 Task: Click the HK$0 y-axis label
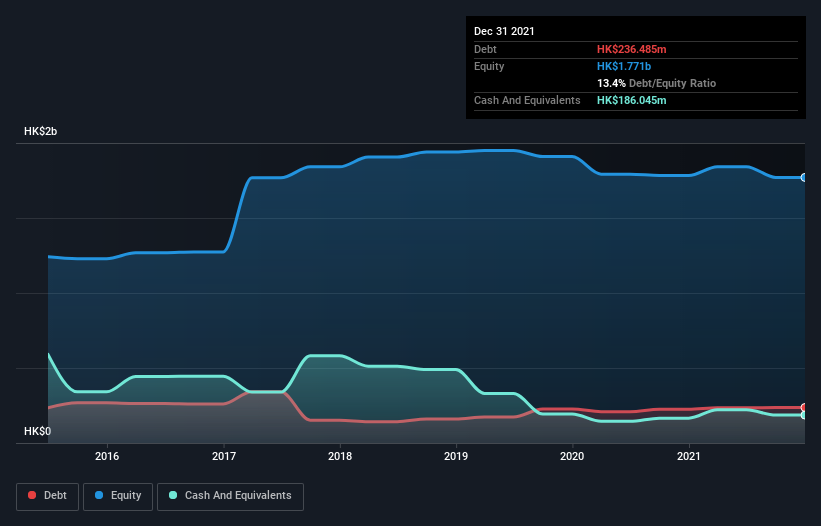[x=38, y=431]
